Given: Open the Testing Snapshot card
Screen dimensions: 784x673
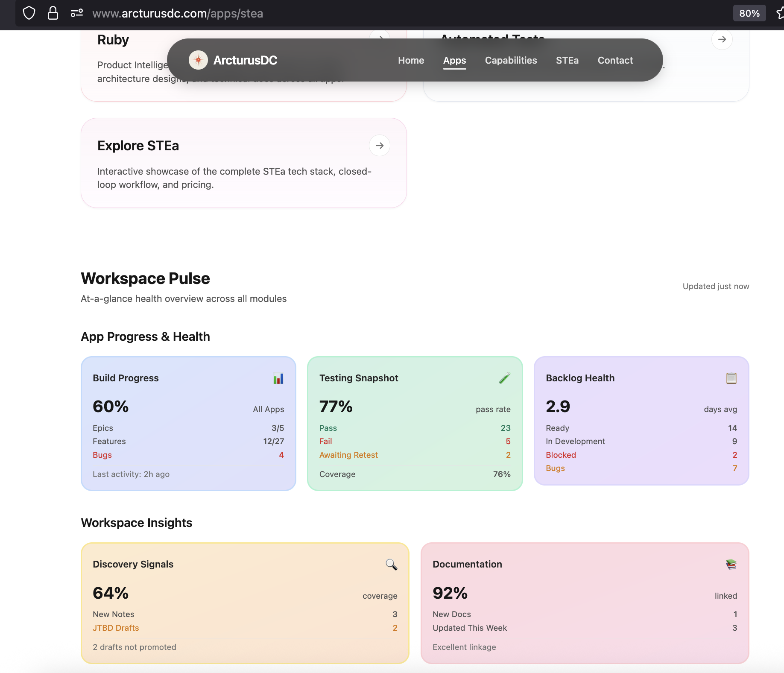Looking at the screenshot, I should click(x=415, y=424).
